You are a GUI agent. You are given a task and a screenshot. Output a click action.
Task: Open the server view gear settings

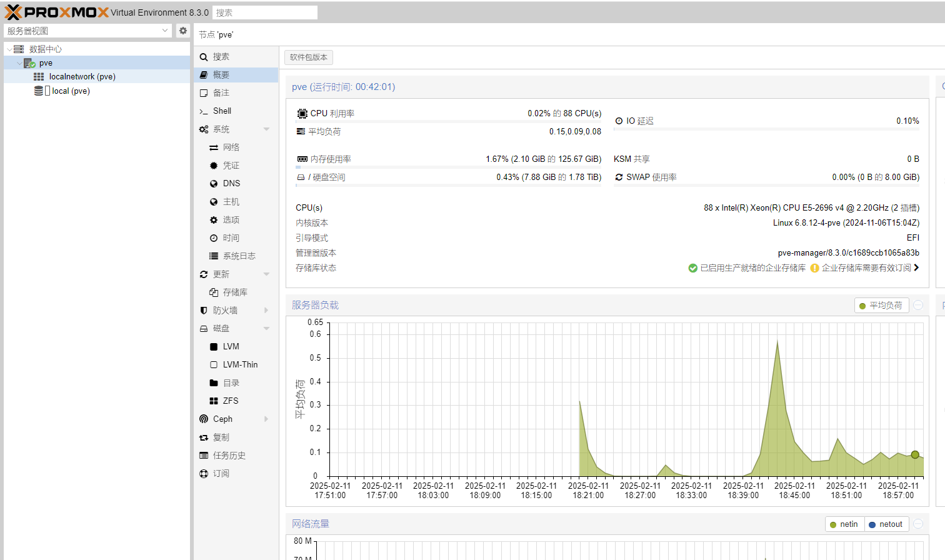click(182, 31)
